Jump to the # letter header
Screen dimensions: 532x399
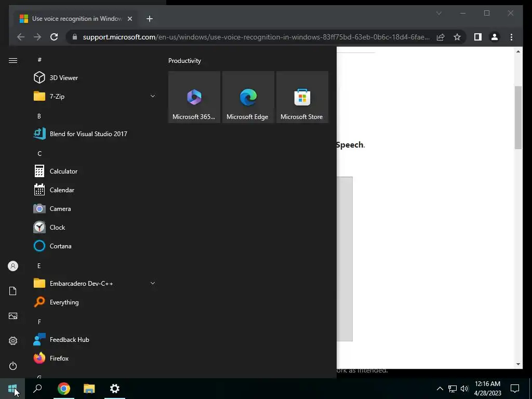click(39, 60)
